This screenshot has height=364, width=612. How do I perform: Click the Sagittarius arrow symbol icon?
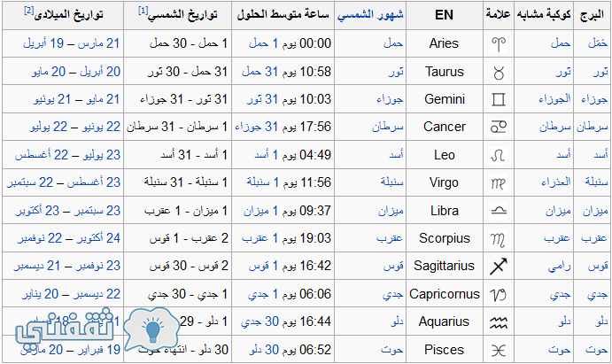point(499,266)
